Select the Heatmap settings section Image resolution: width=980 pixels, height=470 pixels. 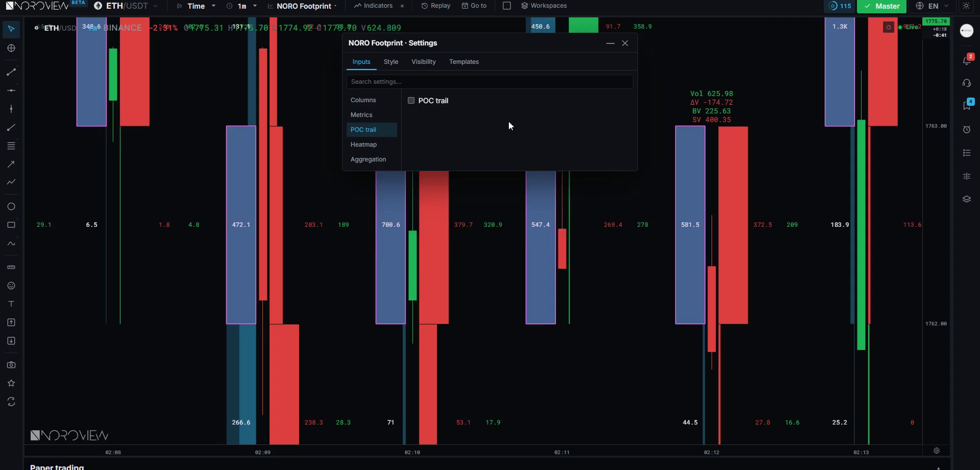pos(372,145)
